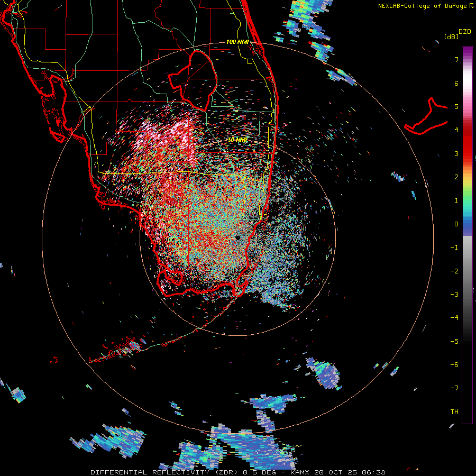Click the -1 value on the color scale
Viewport: 476px width, 476px height.
(x=454, y=248)
